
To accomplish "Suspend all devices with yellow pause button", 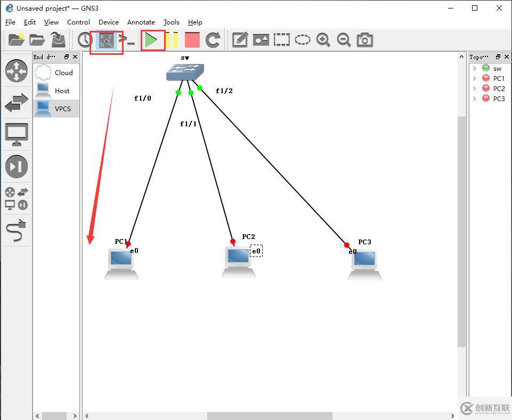I will coord(172,40).
